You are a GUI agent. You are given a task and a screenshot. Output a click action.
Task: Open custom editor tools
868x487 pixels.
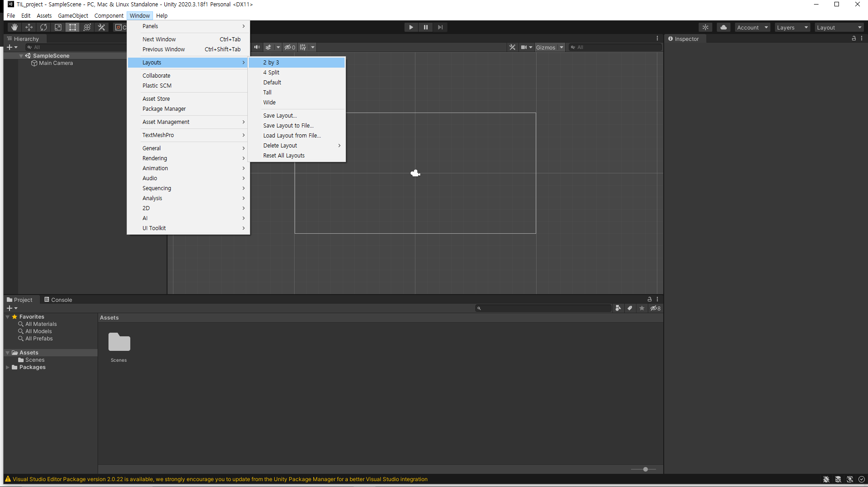(x=102, y=27)
